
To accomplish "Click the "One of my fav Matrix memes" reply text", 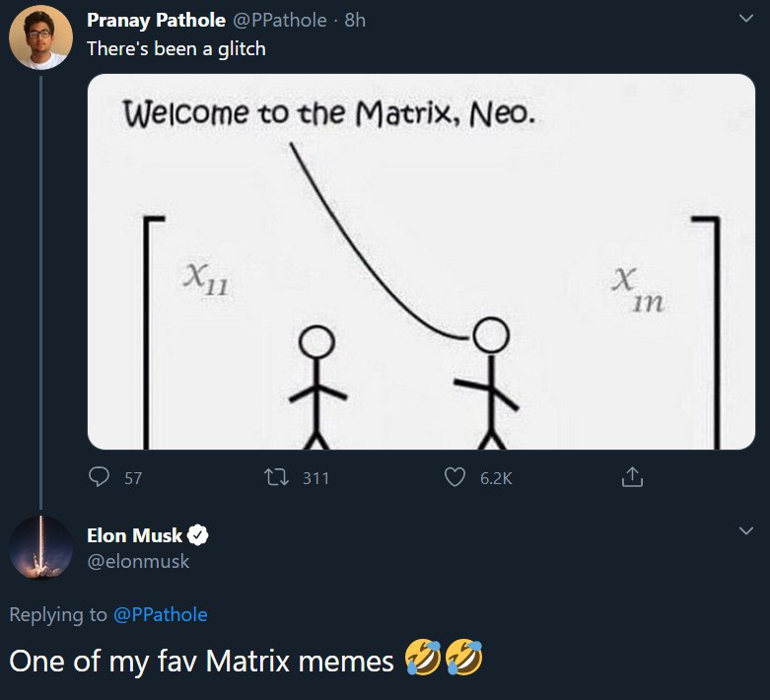I will point(202,659).
